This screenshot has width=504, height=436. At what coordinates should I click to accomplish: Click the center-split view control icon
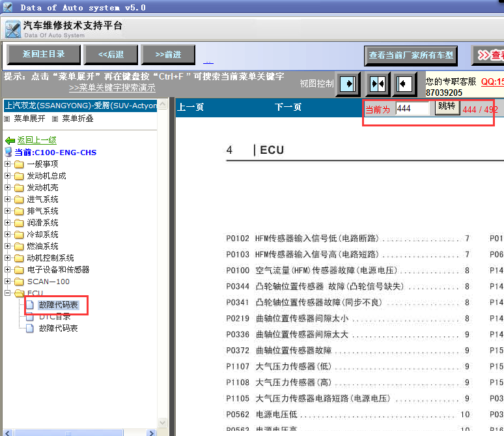[378, 84]
